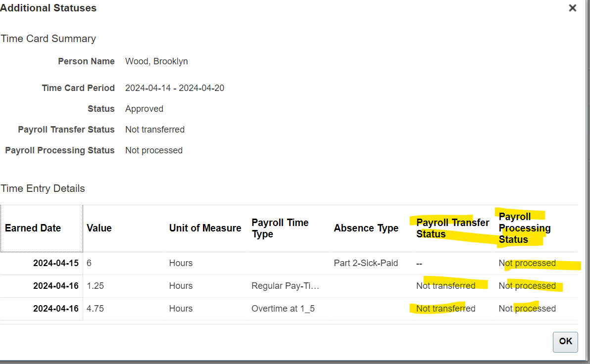Click the highlighted Payroll Transfer Status header
Screen dimensions: 590x364
click(451, 228)
